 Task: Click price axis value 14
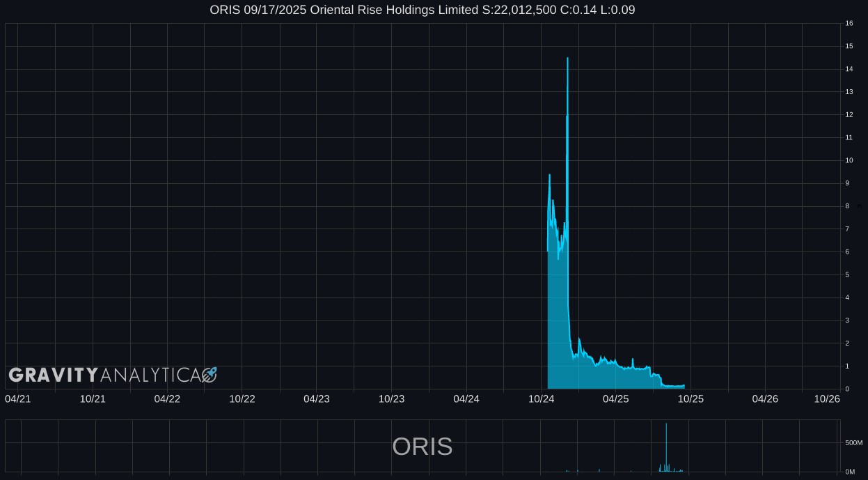[849, 69]
